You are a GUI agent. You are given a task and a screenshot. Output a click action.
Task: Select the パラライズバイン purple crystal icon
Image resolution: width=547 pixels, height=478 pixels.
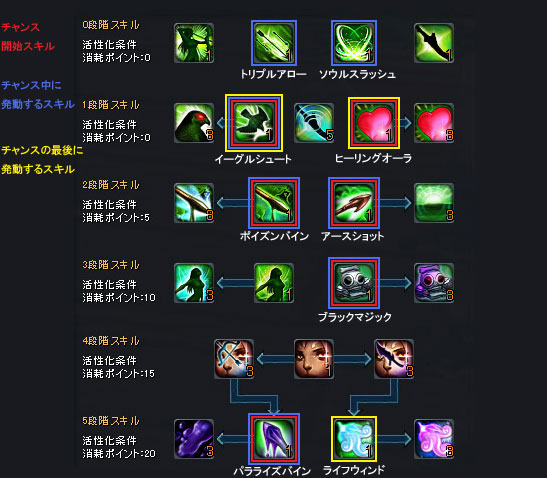coord(274,439)
